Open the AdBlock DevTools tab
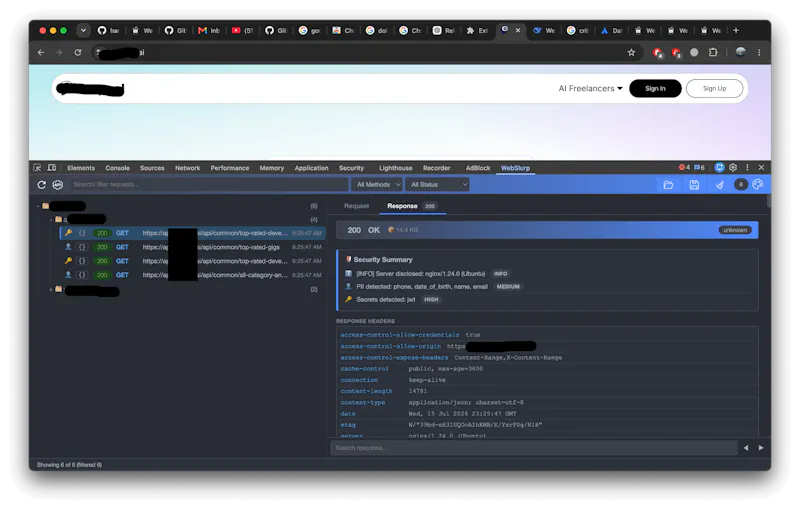Screen dimensions: 800x509 pos(478,168)
